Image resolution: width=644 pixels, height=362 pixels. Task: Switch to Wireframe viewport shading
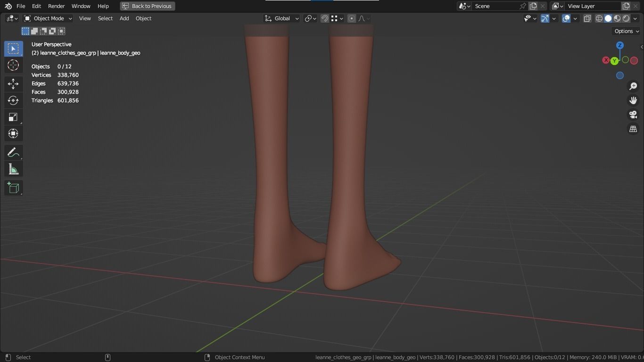click(599, 18)
